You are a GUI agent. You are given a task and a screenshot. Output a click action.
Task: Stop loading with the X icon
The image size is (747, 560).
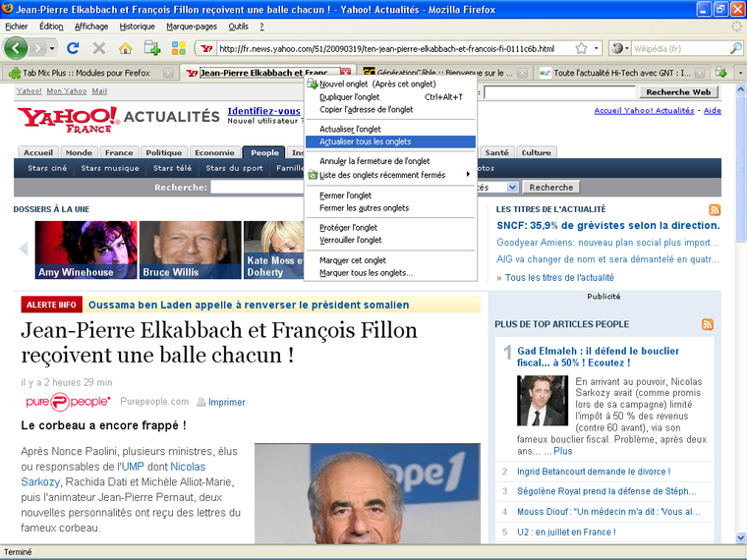98,48
